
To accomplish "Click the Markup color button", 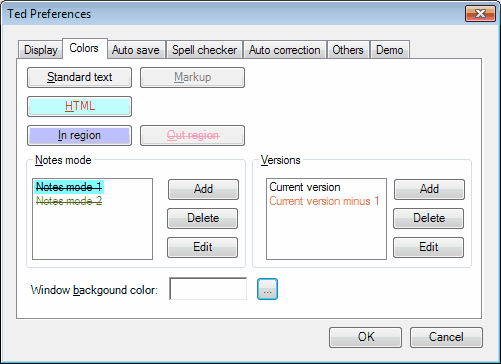I will (192, 77).
